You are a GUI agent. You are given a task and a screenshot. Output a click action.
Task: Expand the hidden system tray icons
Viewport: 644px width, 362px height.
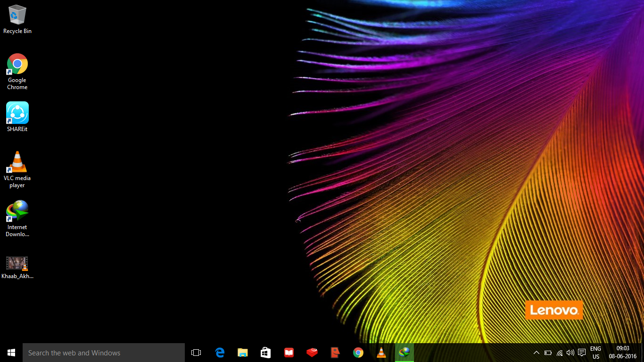[536, 353]
